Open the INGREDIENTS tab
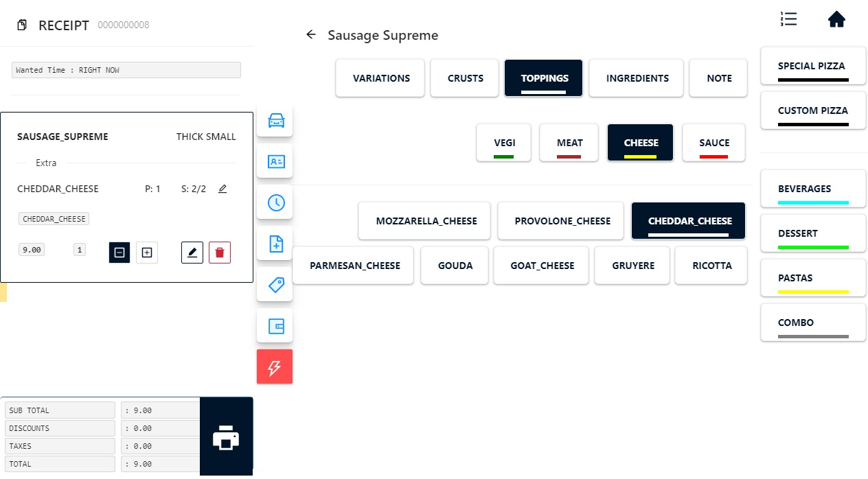Screen dimensions: 868x479 tap(637, 78)
